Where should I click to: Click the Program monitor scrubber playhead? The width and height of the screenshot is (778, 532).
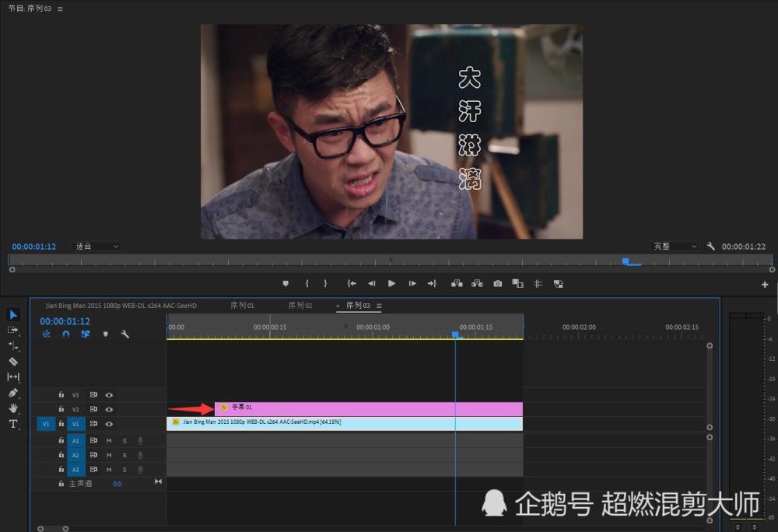tap(626, 261)
